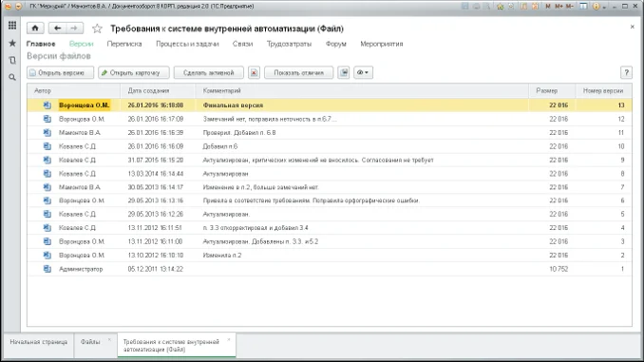Screen dimensions: 644x362
Task: Click the panel layout icon in title bar
Action: click(x=583, y=6)
